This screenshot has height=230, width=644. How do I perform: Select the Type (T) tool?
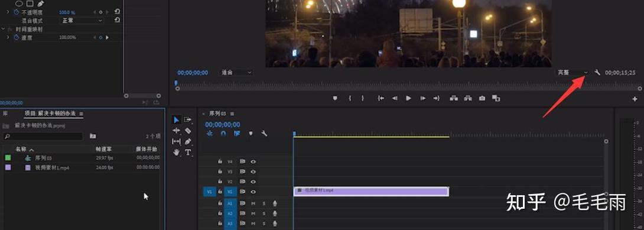[x=188, y=153]
